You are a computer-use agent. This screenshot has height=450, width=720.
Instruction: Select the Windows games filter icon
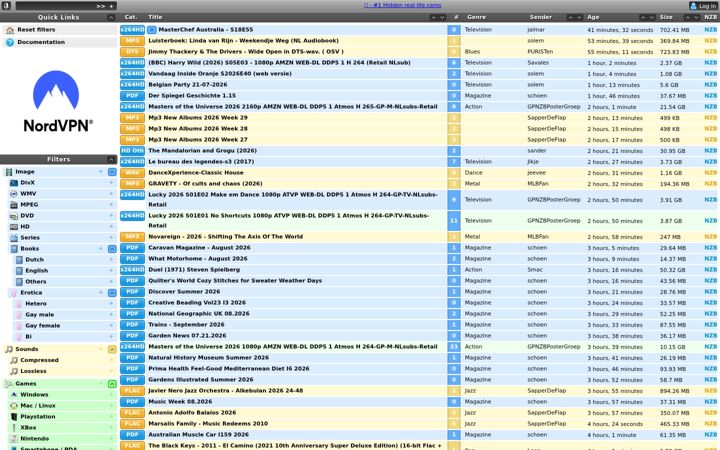tap(14, 395)
